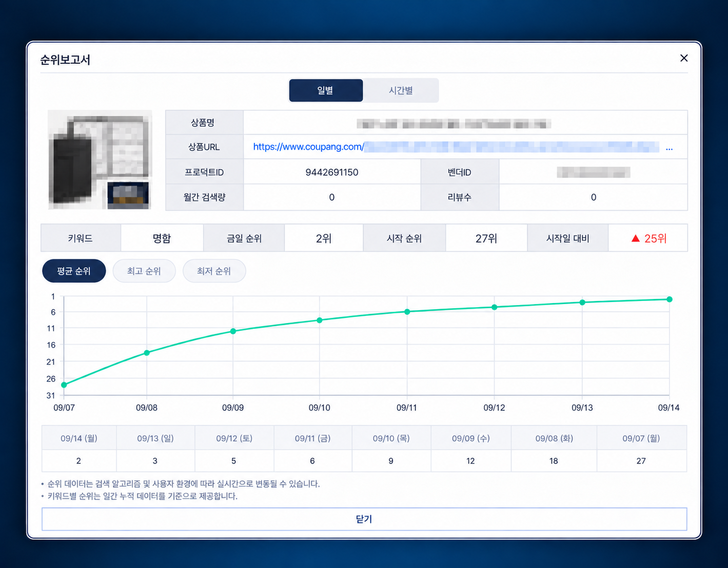
Task: Click rank value 3 in the table
Action: click(x=155, y=461)
